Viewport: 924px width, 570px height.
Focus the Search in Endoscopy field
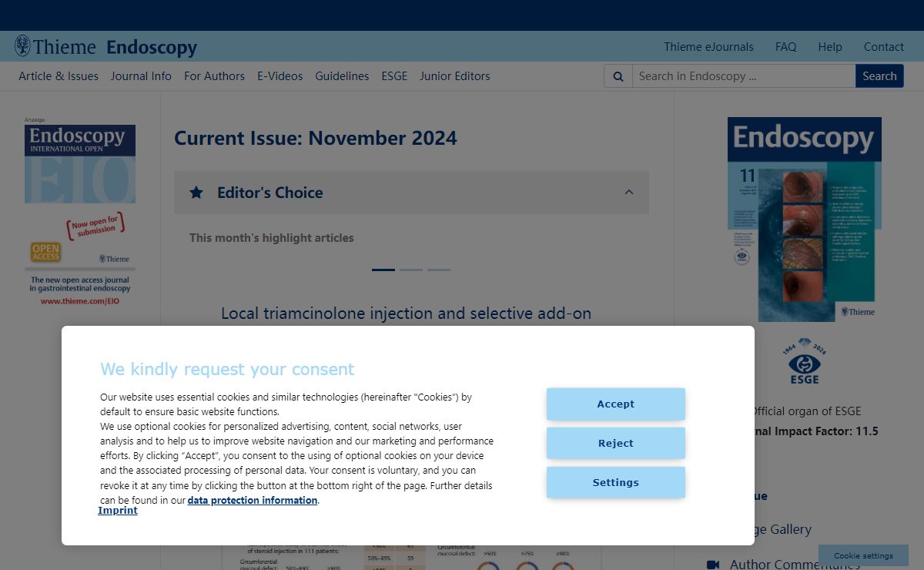coord(744,76)
